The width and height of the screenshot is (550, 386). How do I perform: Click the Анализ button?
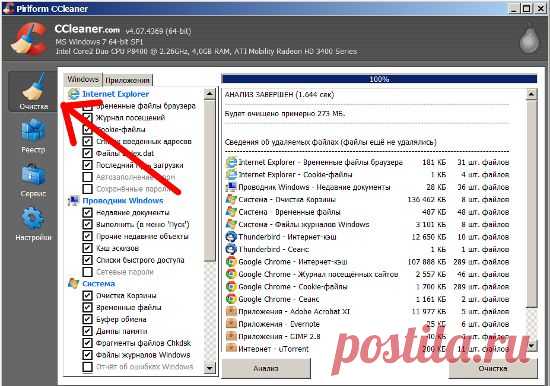(x=266, y=368)
